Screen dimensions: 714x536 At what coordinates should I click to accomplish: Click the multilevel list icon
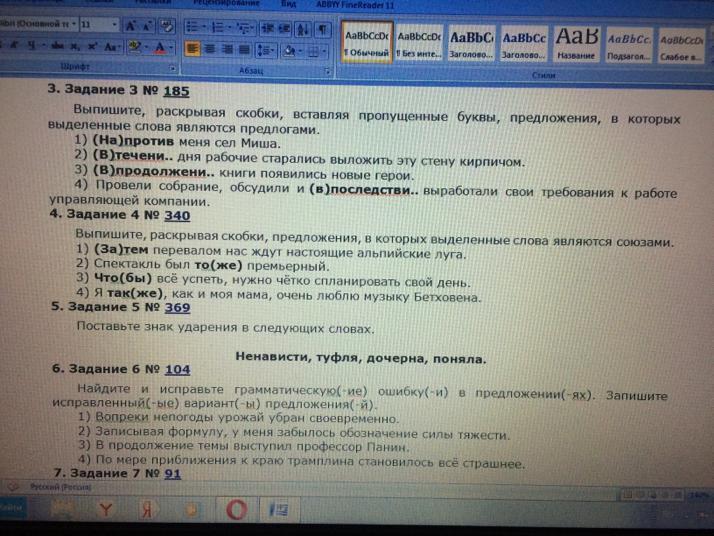[244, 28]
